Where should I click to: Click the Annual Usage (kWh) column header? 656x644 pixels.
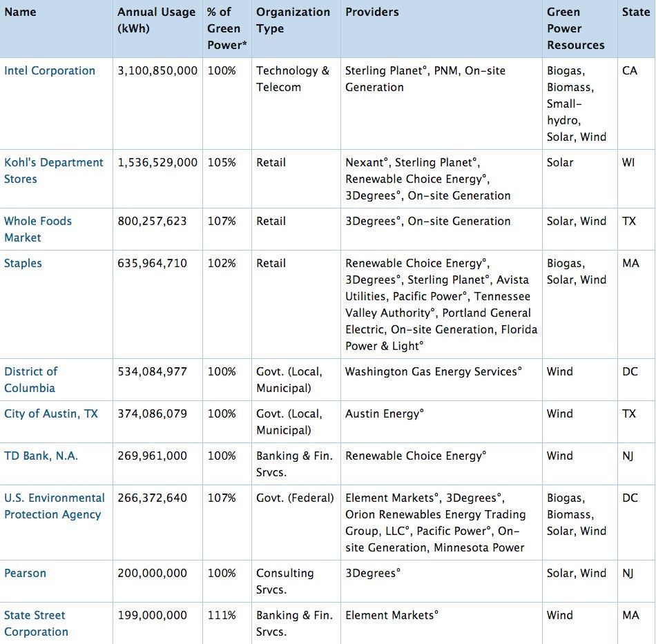pyautogui.click(x=157, y=28)
